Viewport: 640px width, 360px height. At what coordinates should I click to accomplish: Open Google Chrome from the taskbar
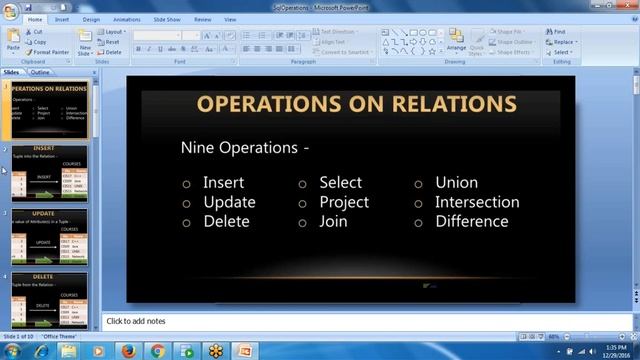(158, 351)
